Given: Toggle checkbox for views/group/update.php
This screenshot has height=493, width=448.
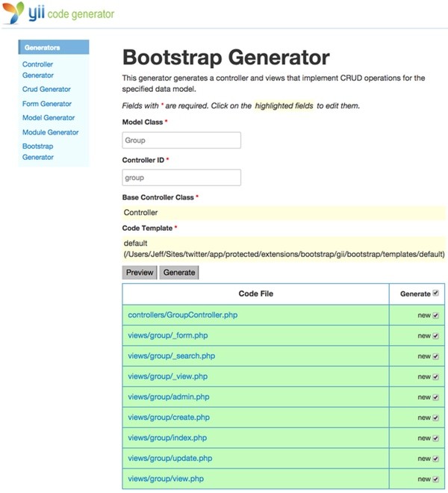Looking at the screenshot, I should pyautogui.click(x=436, y=459).
